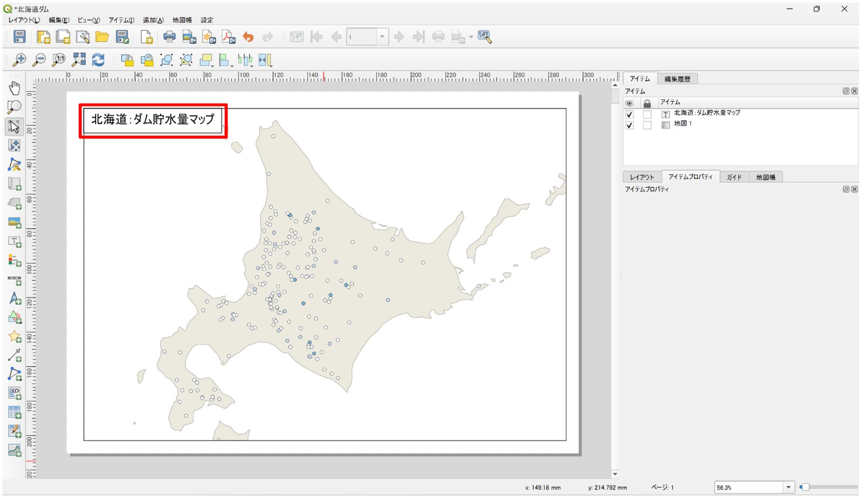Choose the Add map tool
The width and height of the screenshot is (864, 504).
pos(15,183)
